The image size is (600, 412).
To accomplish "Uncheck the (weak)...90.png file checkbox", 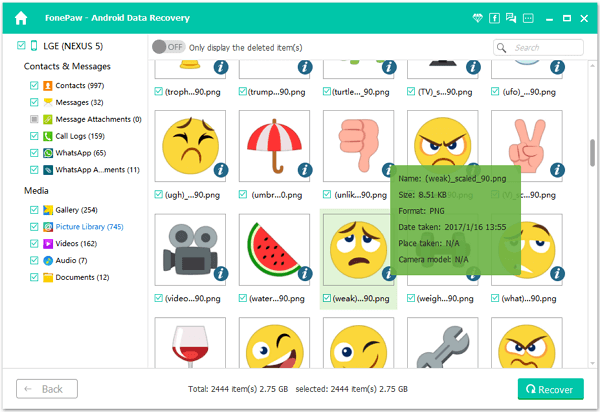I will tap(327, 298).
